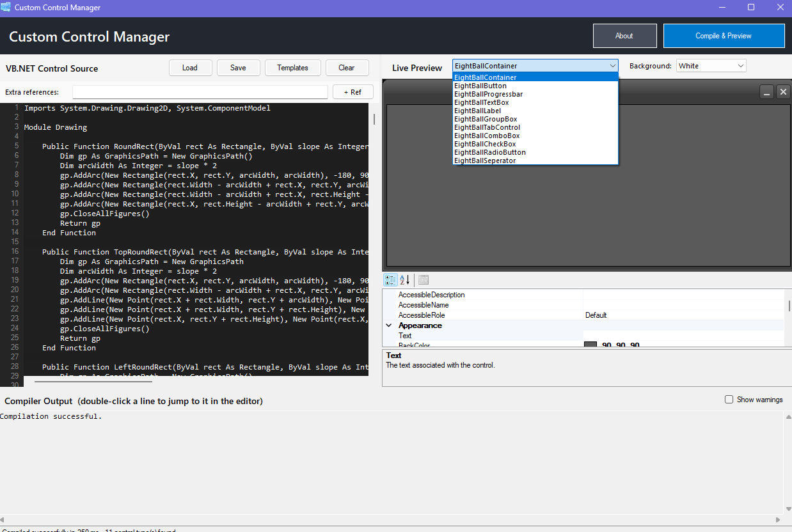Select the Alphabetical sort icon in property grid
Screen dimensions: 792x532
405,279
